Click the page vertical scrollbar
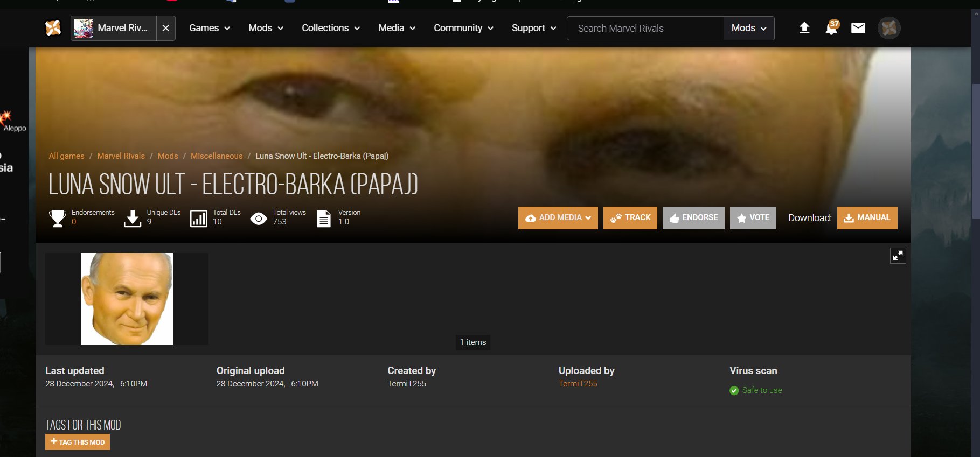Image resolution: width=980 pixels, height=457 pixels. (x=976, y=151)
